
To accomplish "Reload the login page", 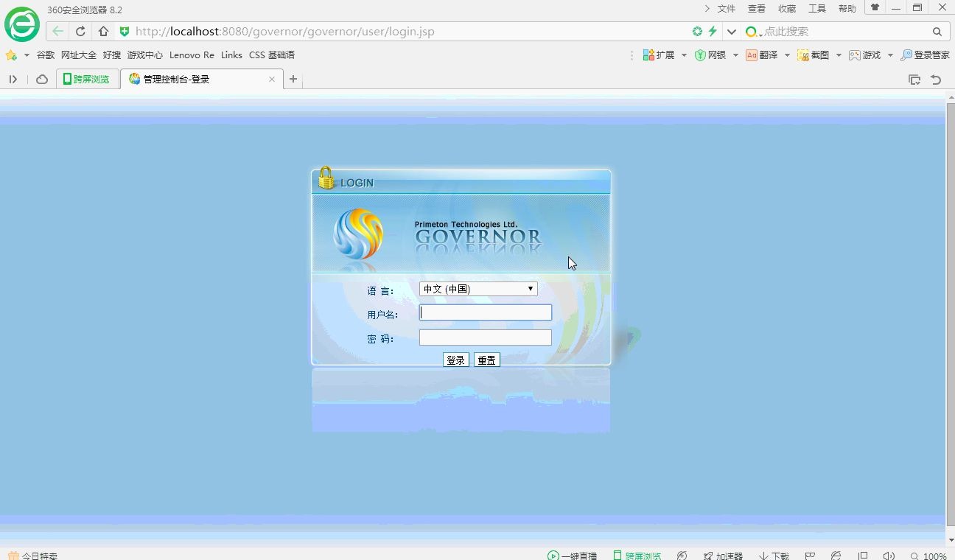I will [80, 32].
